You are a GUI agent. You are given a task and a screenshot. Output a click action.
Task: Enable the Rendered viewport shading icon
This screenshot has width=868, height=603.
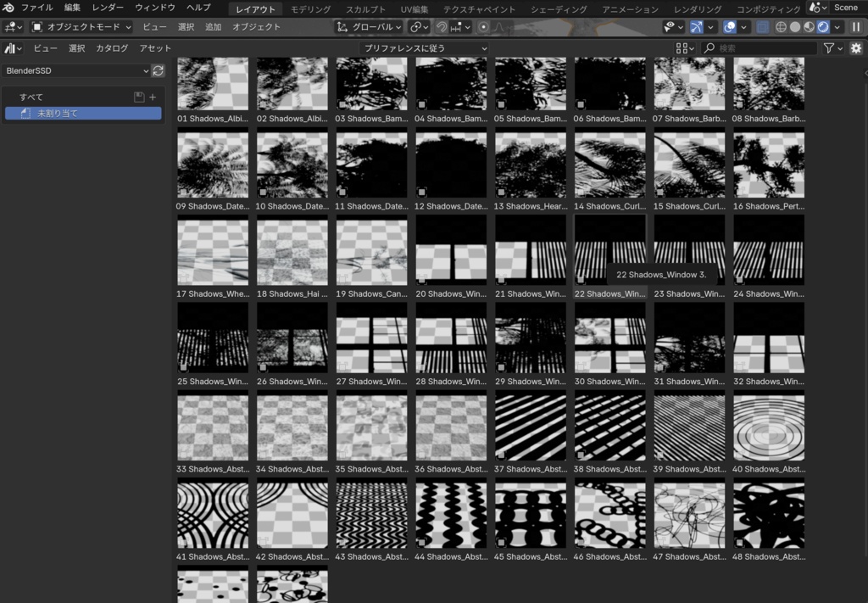click(x=822, y=27)
